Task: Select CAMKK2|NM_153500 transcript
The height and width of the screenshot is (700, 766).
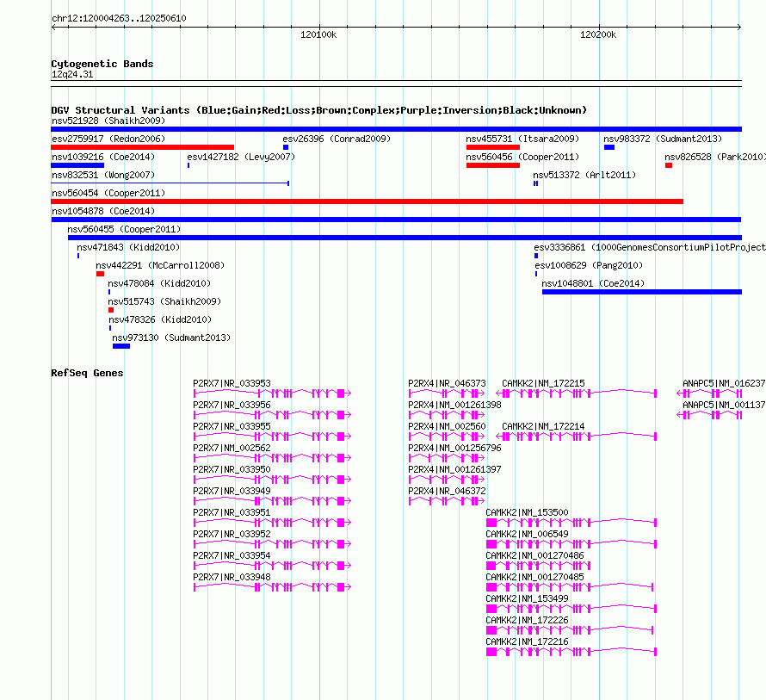Action: pyautogui.click(x=571, y=522)
